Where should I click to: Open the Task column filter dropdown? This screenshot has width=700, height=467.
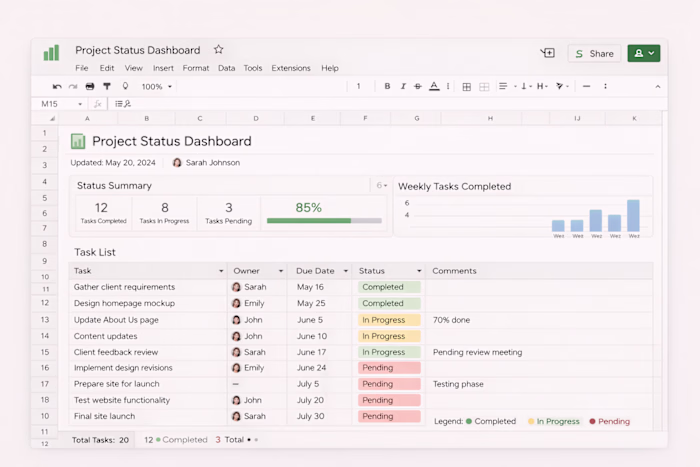coord(221,271)
